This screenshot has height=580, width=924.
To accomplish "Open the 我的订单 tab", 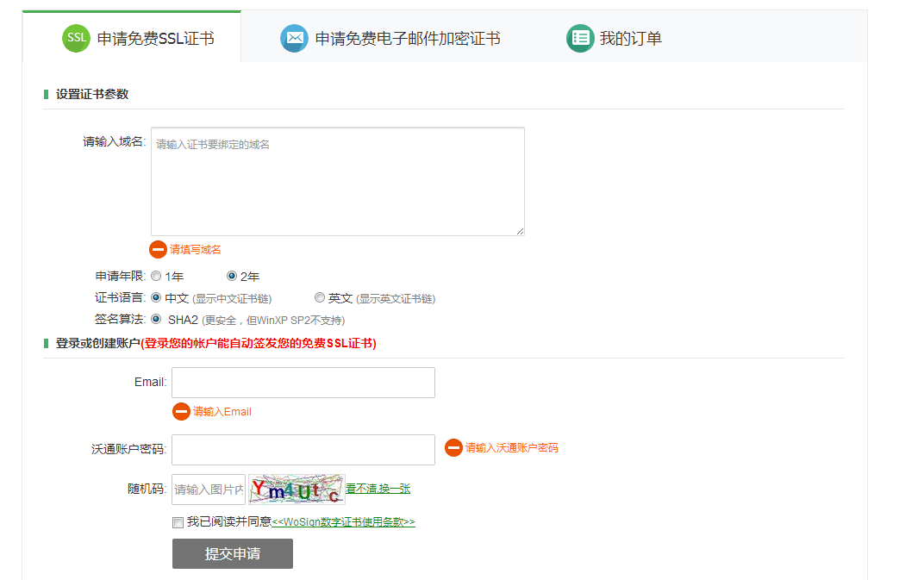I will coord(630,39).
